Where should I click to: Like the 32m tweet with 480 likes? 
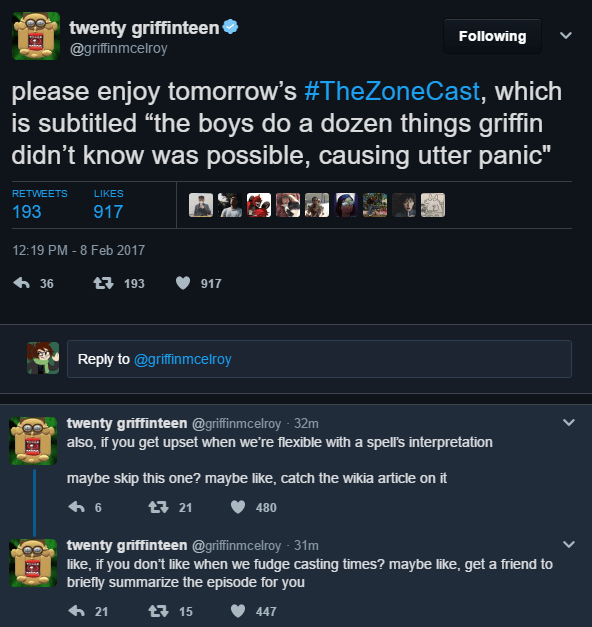click(x=238, y=507)
